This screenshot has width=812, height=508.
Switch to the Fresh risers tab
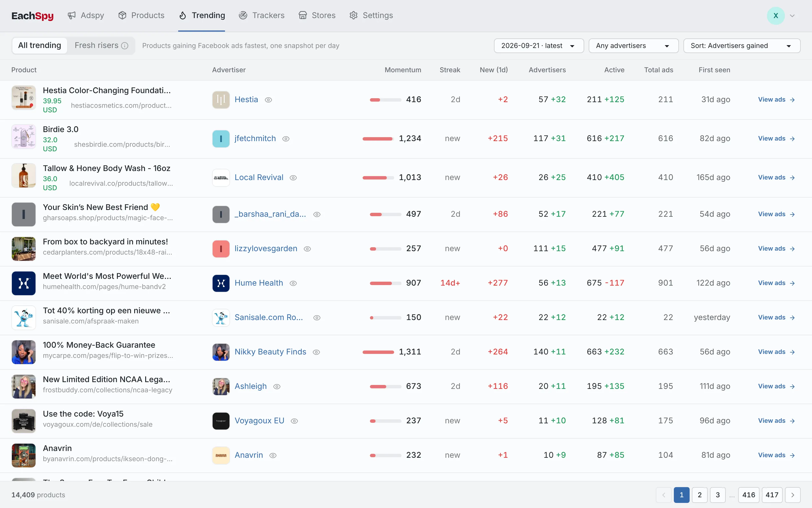click(x=101, y=45)
